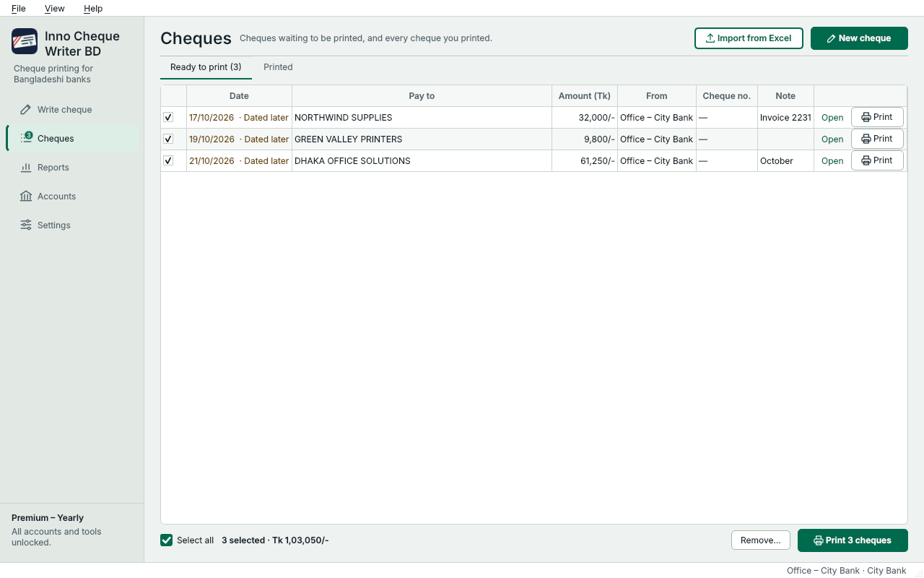This screenshot has height=578, width=924.
Task: Open Write cheque from the sidebar
Action: pos(72,110)
